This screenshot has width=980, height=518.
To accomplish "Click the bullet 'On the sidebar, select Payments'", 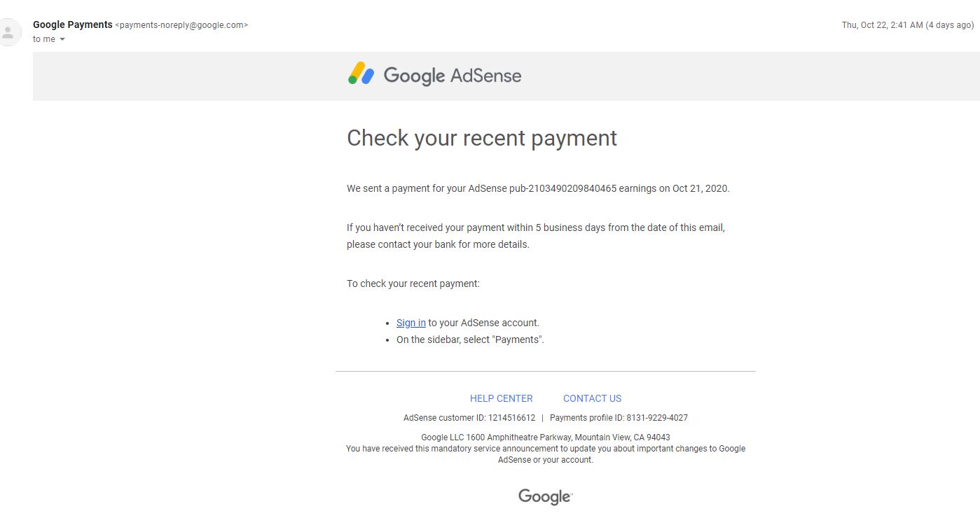I will pyautogui.click(x=470, y=339).
